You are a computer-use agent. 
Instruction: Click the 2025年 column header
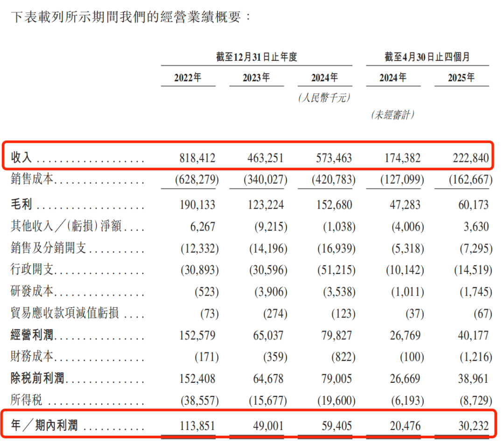(462, 78)
